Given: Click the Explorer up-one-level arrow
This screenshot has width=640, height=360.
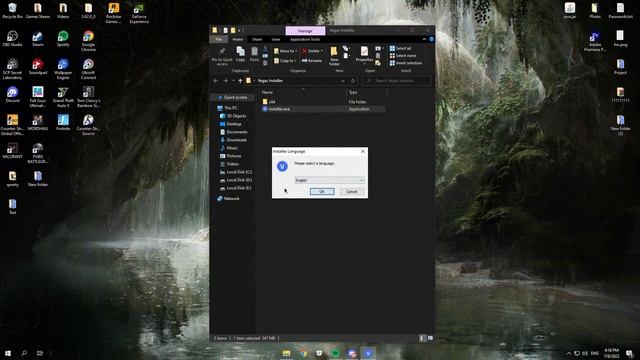Looking at the screenshot, I should (x=240, y=81).
